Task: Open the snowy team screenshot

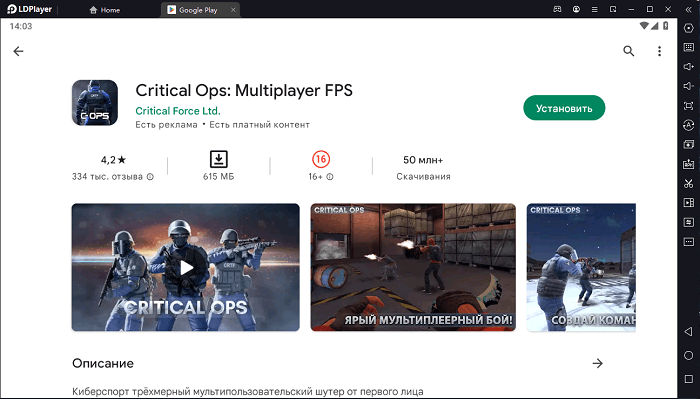Action: [581, 267]
